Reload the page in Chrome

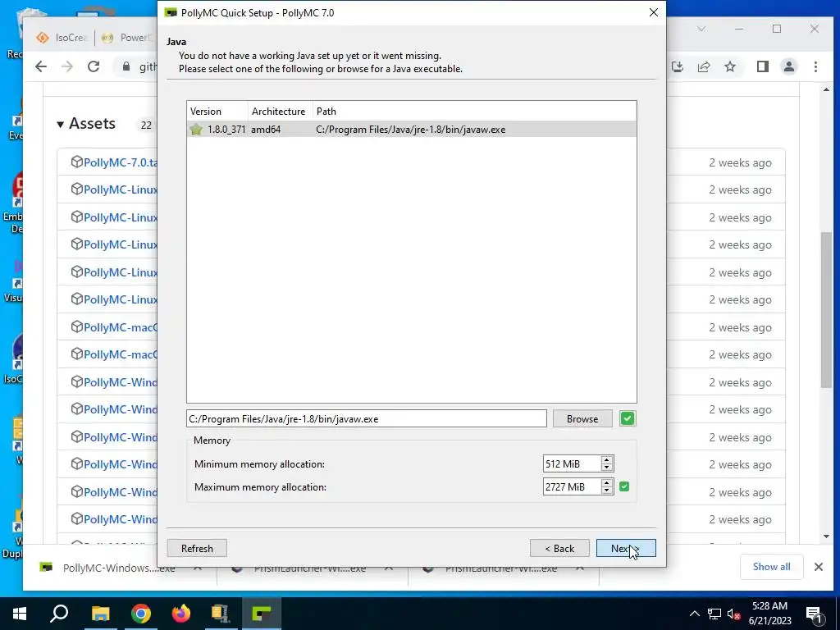(x=94, y=66)
